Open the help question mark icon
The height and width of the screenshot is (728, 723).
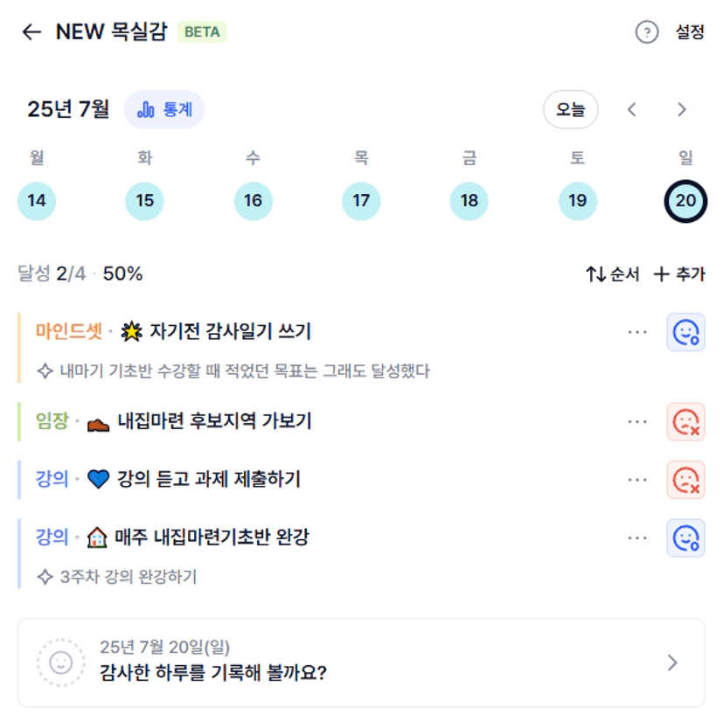click(x=646, y=32)
